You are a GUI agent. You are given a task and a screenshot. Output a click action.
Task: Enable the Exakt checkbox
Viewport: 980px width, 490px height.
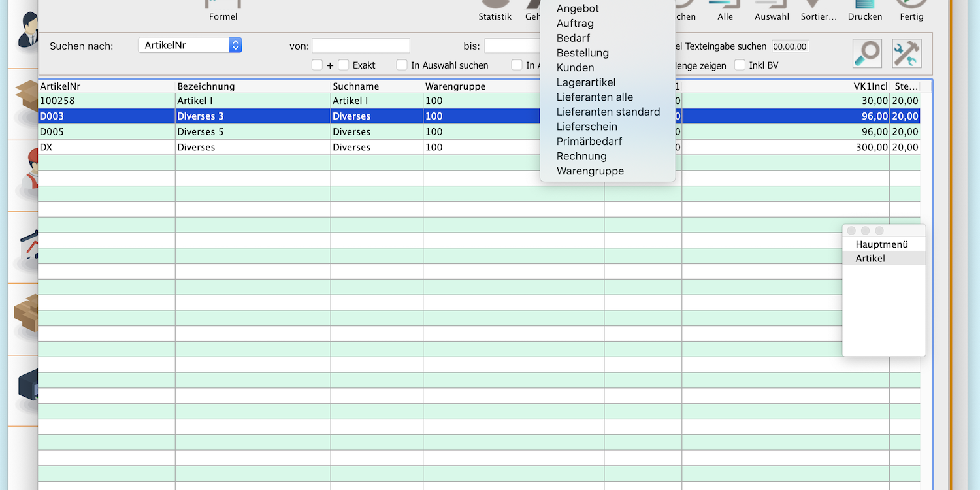pyautogui.click(x=344, y=65)
